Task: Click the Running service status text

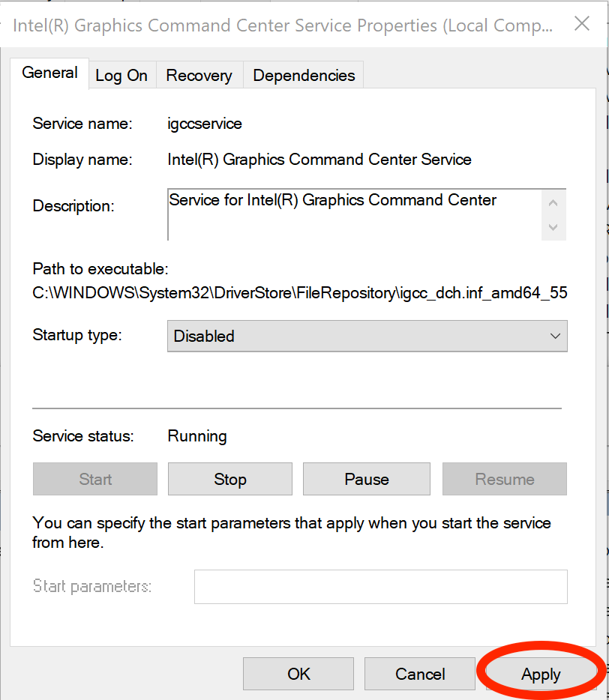Action: (197, 435)
